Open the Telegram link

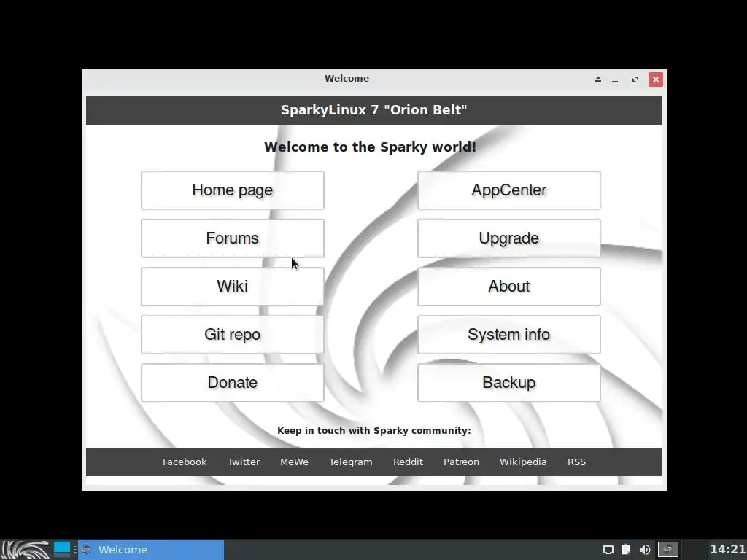[x=351, y=462]
